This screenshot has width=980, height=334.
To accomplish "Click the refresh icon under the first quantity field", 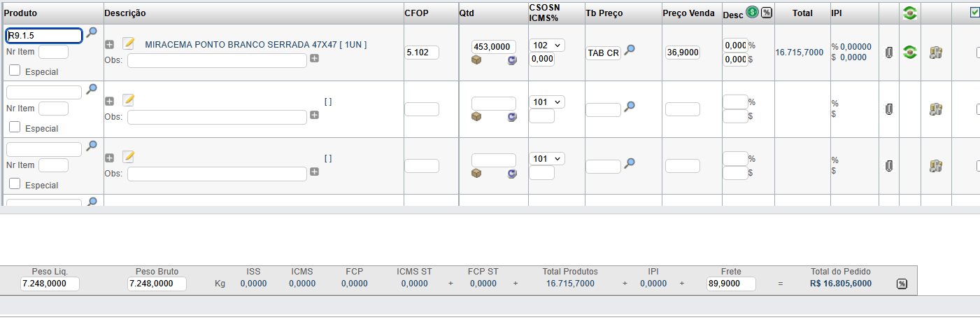I will (x=512, y=60).
